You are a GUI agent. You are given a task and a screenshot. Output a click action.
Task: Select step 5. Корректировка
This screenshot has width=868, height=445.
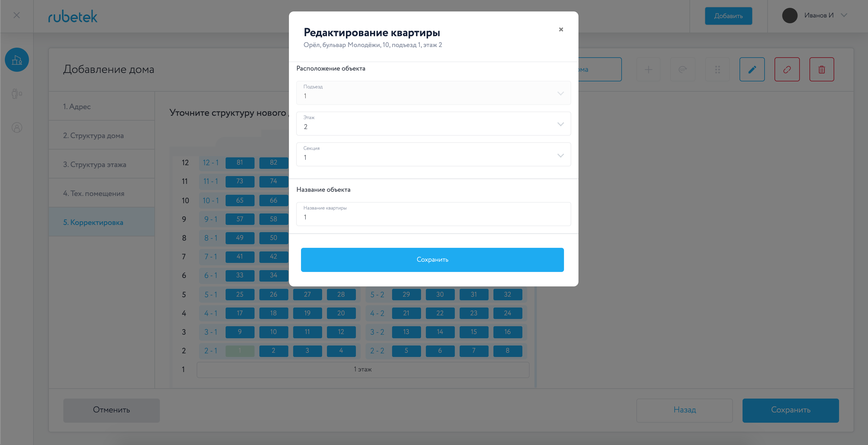coord(102,222)
